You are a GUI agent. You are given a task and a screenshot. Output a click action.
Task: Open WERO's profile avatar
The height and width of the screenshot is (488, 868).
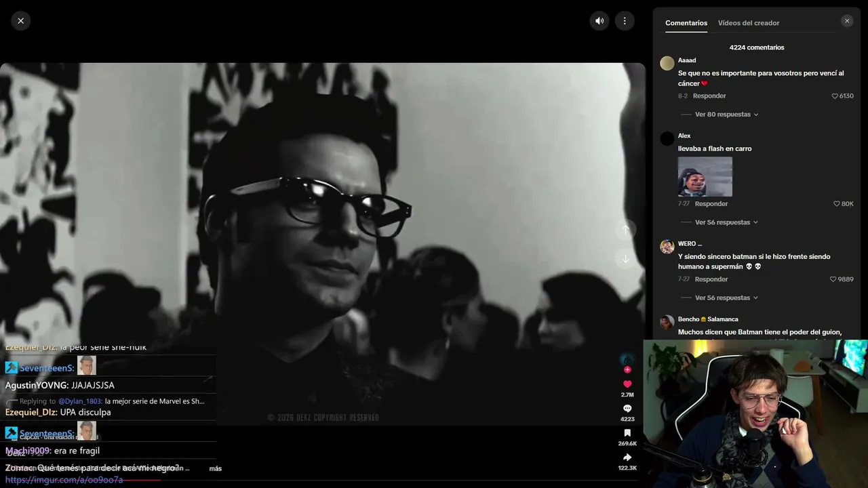click(667, 246)
